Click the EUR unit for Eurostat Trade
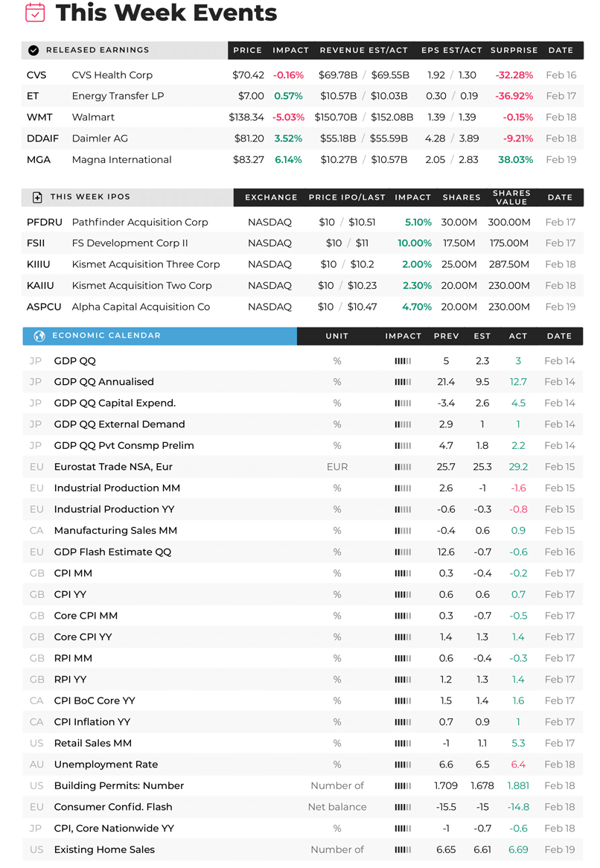The height and width of the screenshot is (868, 600). pyautogui.click(x=337, y=467)
